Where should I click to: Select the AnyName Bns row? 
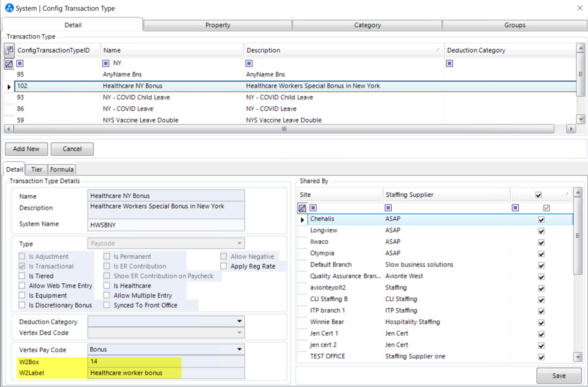click(x=295, y=74)
